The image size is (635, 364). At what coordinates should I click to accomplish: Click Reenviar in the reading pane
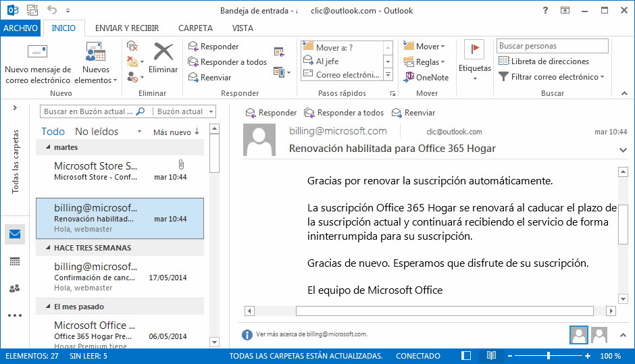tap(413, 113)
